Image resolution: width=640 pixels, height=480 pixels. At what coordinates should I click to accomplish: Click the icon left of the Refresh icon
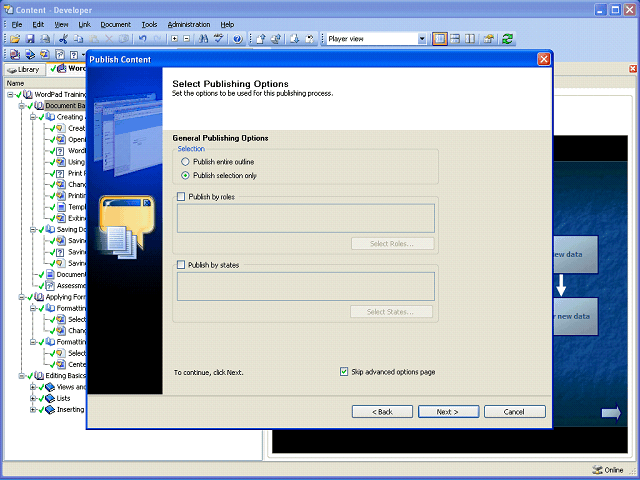(x=489, y=39)
